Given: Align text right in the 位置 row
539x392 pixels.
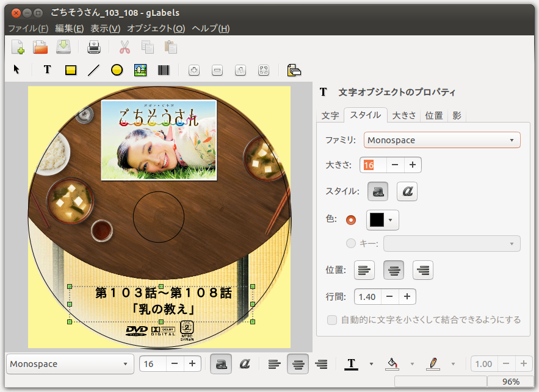Looking at the screenshot, I should [x=423, y=270].
